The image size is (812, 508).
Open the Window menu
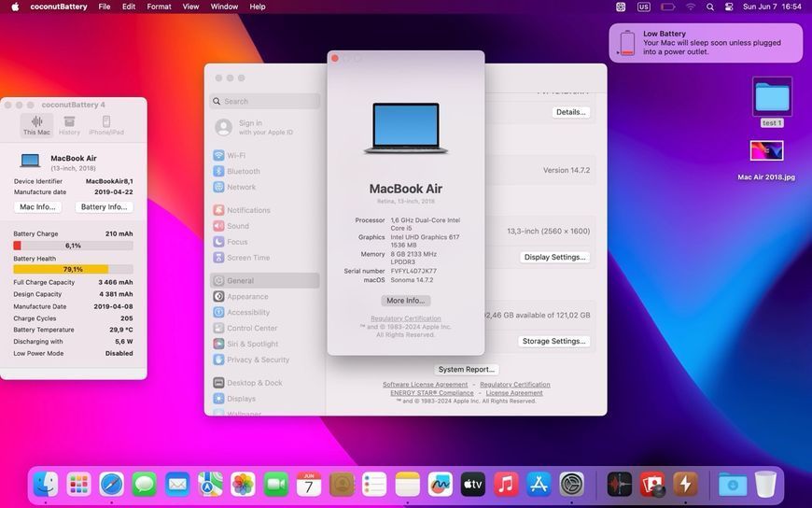coord(224,7)
